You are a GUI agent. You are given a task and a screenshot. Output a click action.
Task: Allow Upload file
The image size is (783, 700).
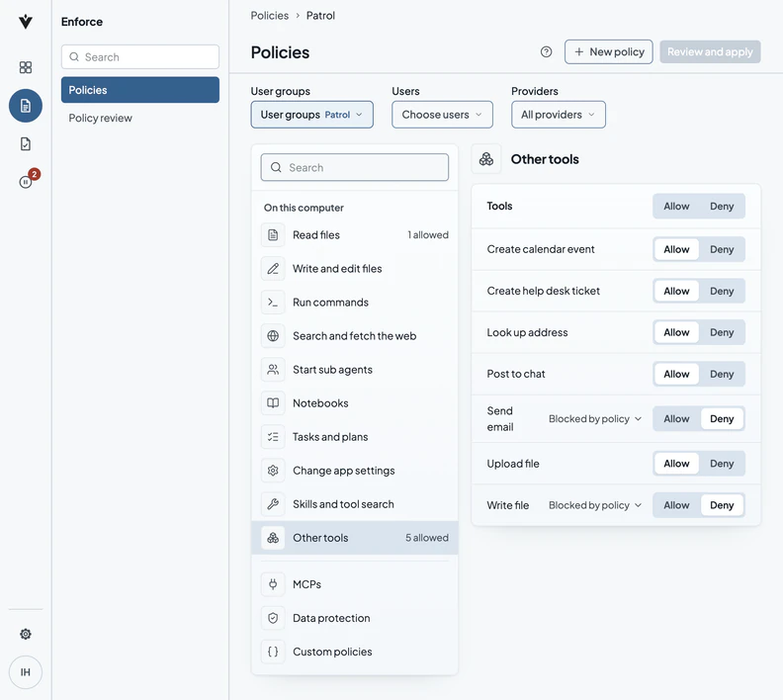point(676,464)
